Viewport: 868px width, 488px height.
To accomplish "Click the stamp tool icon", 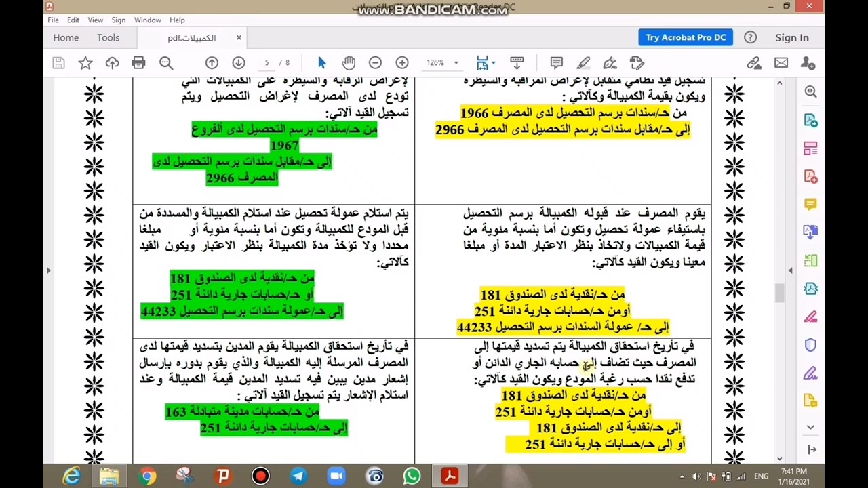I will (636, 63).
